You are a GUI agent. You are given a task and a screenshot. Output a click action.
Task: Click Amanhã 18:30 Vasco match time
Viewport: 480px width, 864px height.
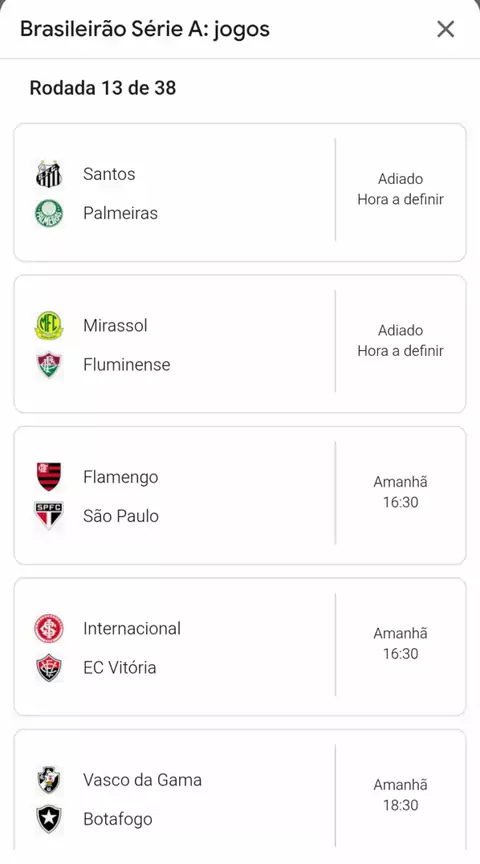[x=401, y=795]
